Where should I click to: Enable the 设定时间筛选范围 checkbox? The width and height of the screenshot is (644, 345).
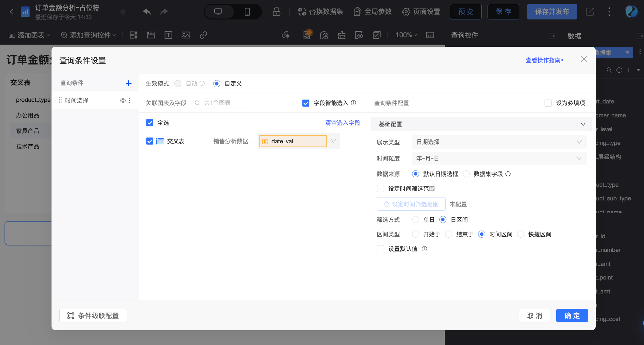380,188
